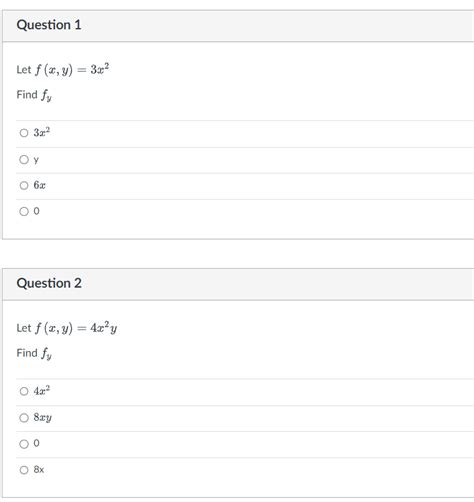The height and width of the screenshot is (502, 474).
Task: Select the 3x² radio button in Question 1
Action: click(24, 133)
